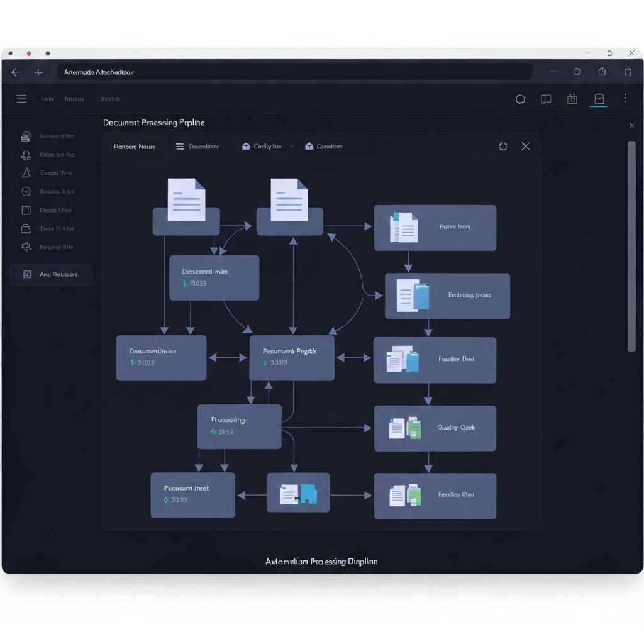Open the three-dot overflow menu
The width and height of the screenshot is (644, 644).
(625, 99)
